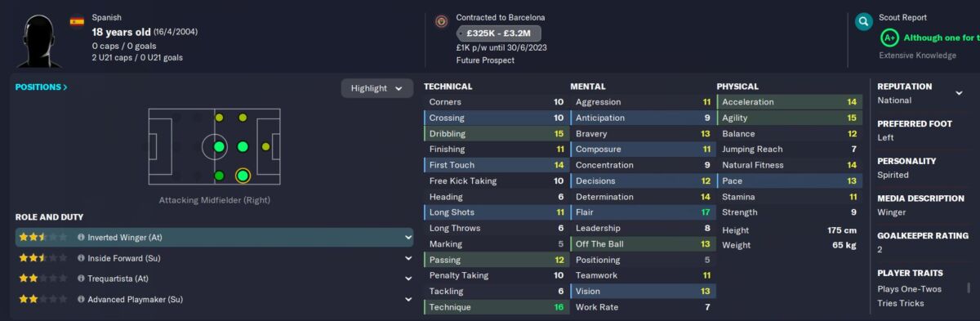Click info icon beside Inverted Winger (At)
980x321 pixels.
point(81,238)
